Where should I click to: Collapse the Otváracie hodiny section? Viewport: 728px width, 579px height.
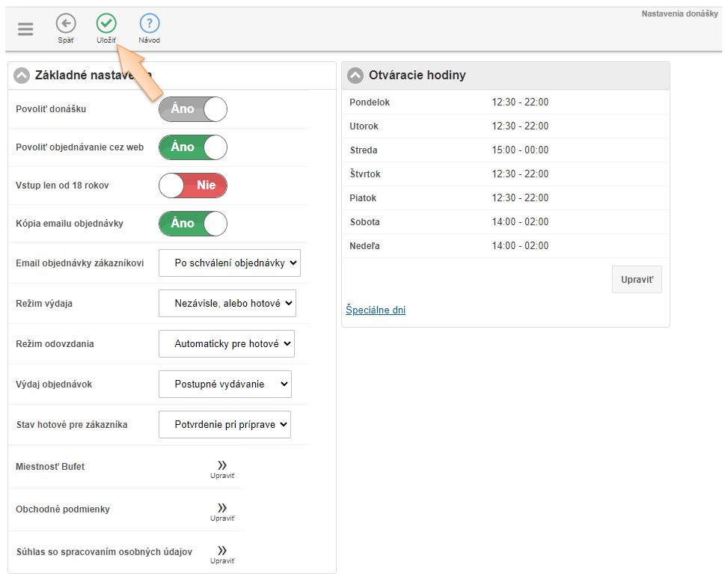point(355,76)
